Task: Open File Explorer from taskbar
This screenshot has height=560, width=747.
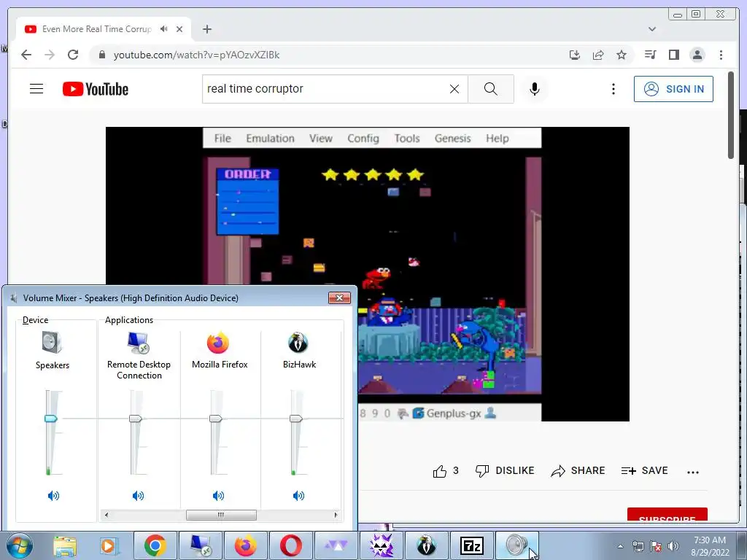Action: pyautogui.click(x=65, y=545)
